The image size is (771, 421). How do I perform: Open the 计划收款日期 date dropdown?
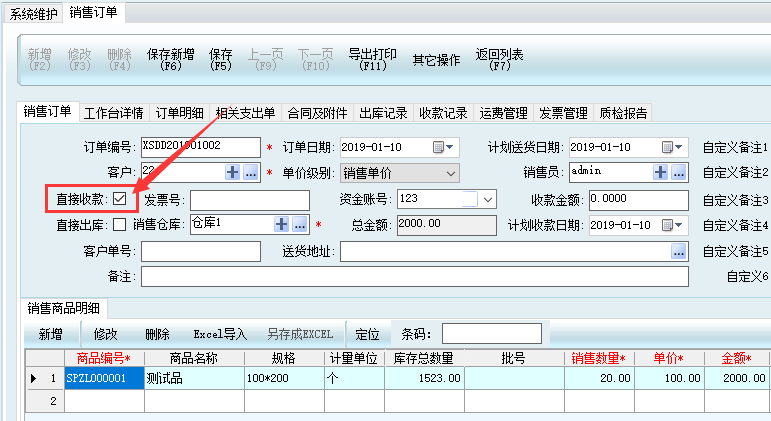(680, 224)
